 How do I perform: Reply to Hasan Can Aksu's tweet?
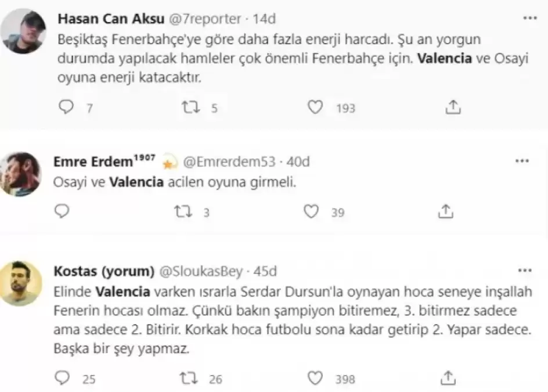(x=68, y=107)
